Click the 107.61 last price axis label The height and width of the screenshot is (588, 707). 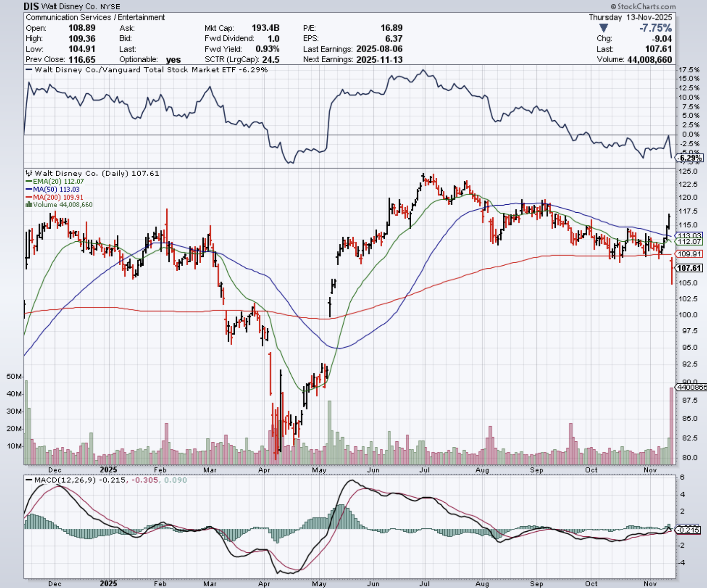[x=689, y=268]
